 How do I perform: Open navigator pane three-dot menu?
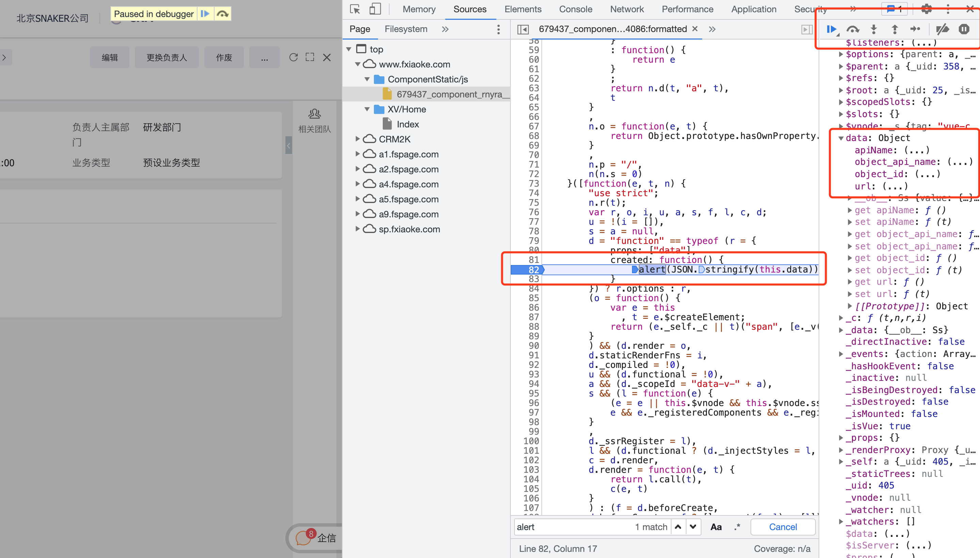pyautogui.click(x=498, y=29)
